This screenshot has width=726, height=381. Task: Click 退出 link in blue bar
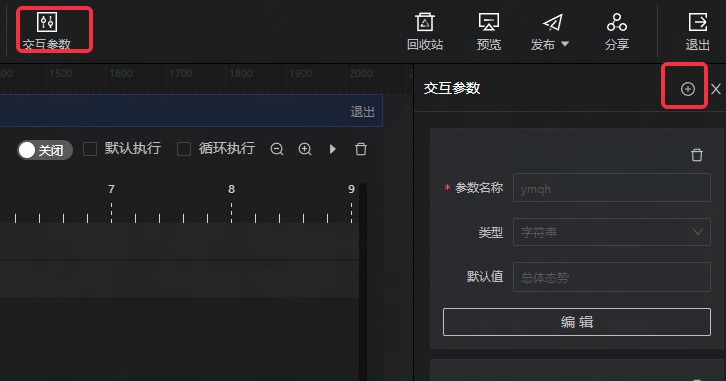pyautogui.click(x=362, y=112)
